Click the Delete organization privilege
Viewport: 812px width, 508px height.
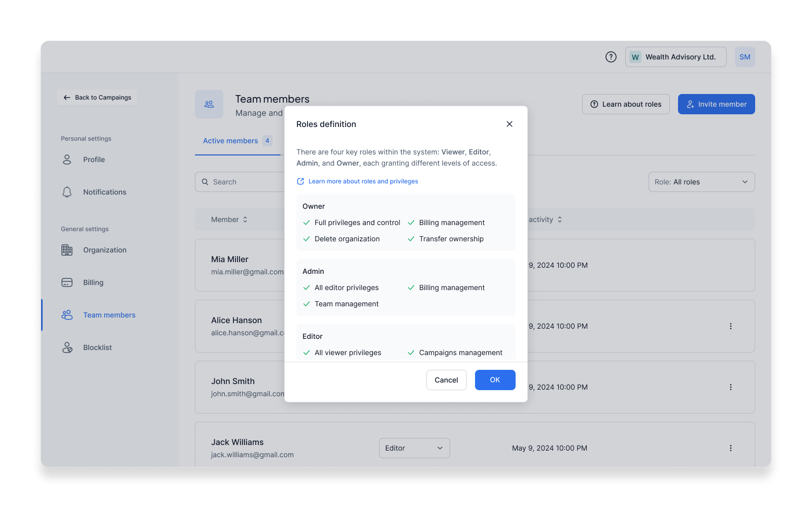[347, 239]
